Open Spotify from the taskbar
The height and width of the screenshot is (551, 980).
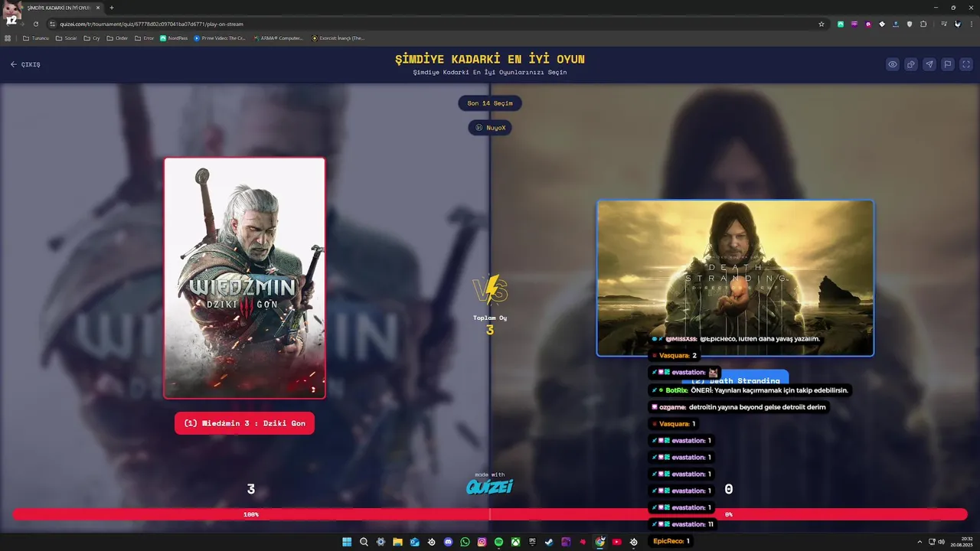(498, 542)
